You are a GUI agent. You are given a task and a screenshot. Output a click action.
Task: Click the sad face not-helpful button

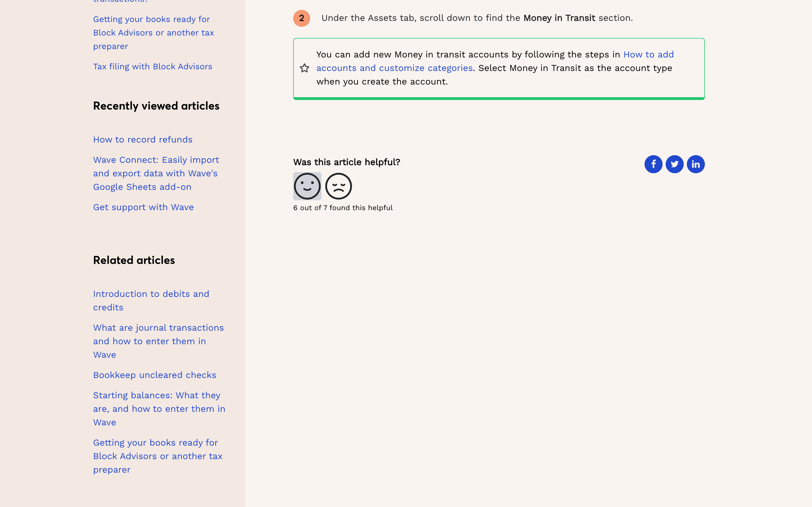[338, 186]
